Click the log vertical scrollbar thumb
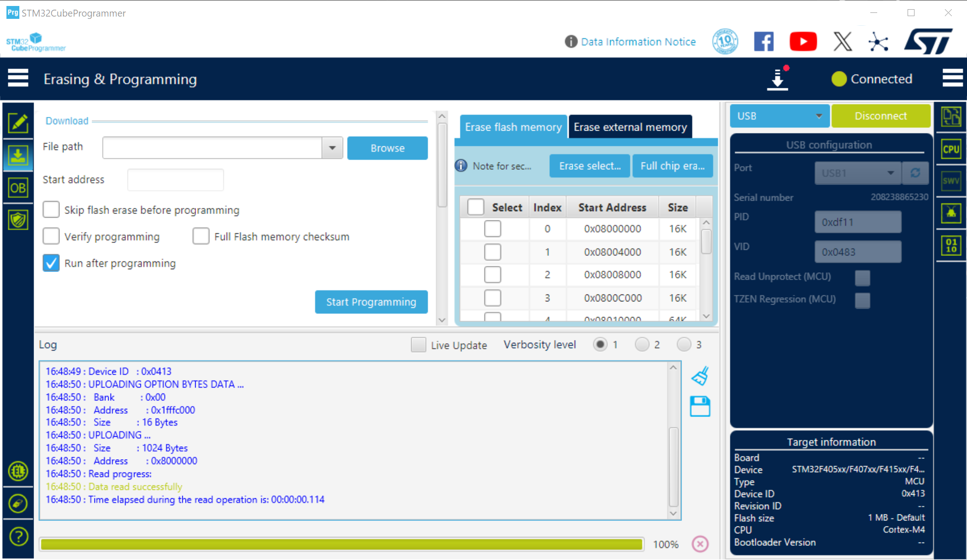The width and height of the screenshot is (967, 560). [673, 467]
